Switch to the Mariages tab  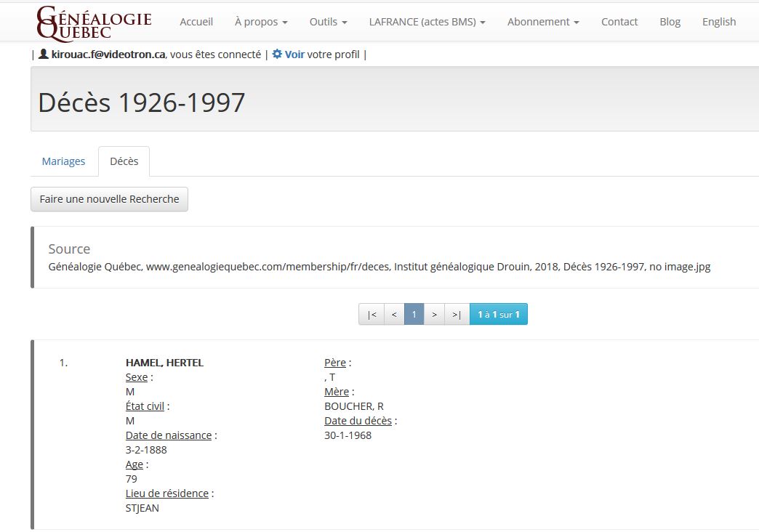(x=63, y=161)
